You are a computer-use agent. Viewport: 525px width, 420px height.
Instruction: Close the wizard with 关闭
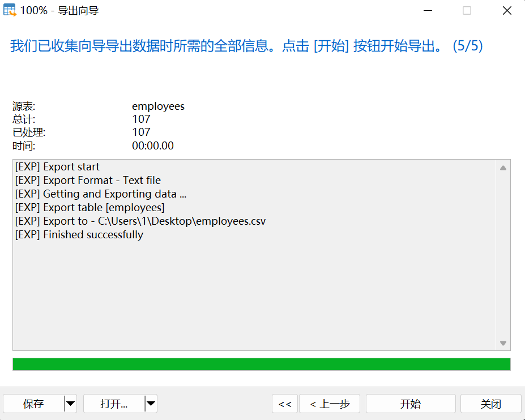pos(490,404)
